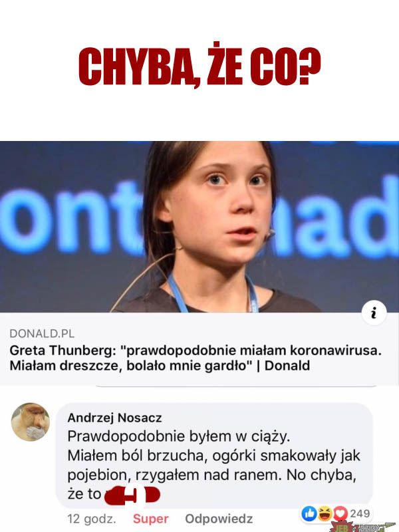
Task: Open Andrzej Nosacz's profile name
Action: (x=114, y=418)
